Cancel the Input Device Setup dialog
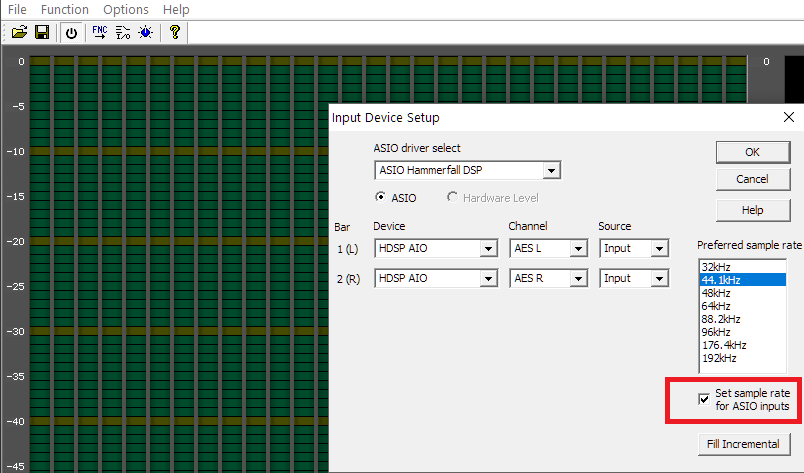The width and height of the screenshot is (804, 473). (x=753, y=179)
